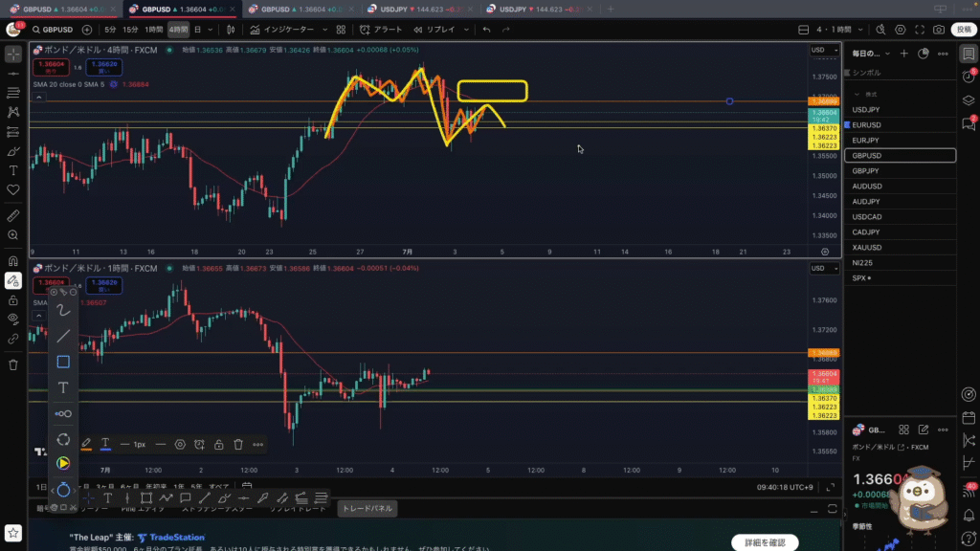Screen dimensions: 980x551
Task: Maximize the bottom panel
Action: coord(833,509)
